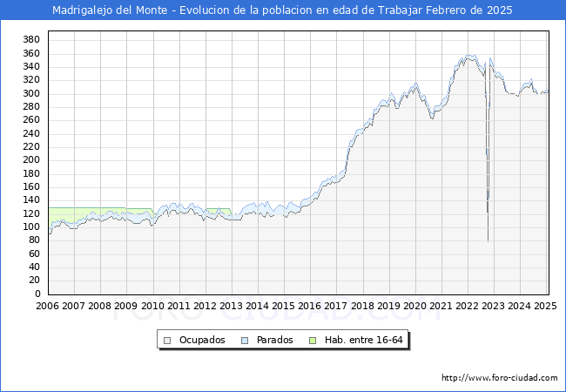
Task: Click the 2018 x-axis label
Action: click(362, 306)
